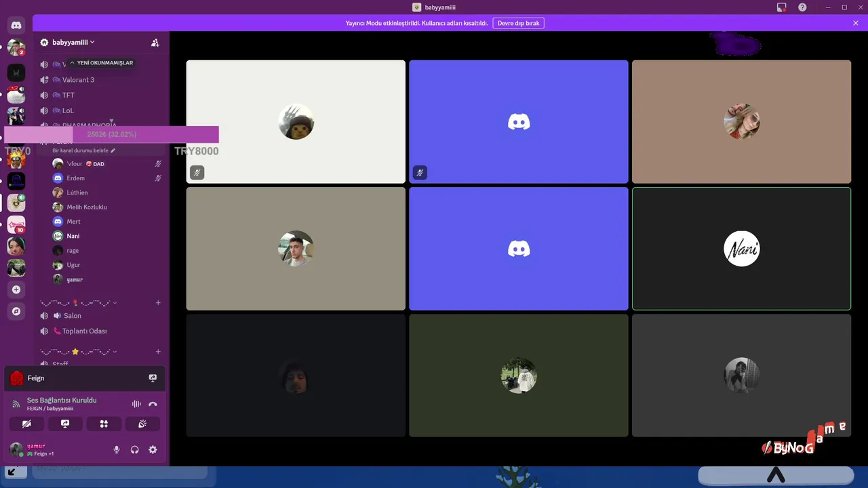Image resolution: width=868 pixels, height=488 pixels.
Task: Add channel to star category with plus
Action: click(158, 352)
